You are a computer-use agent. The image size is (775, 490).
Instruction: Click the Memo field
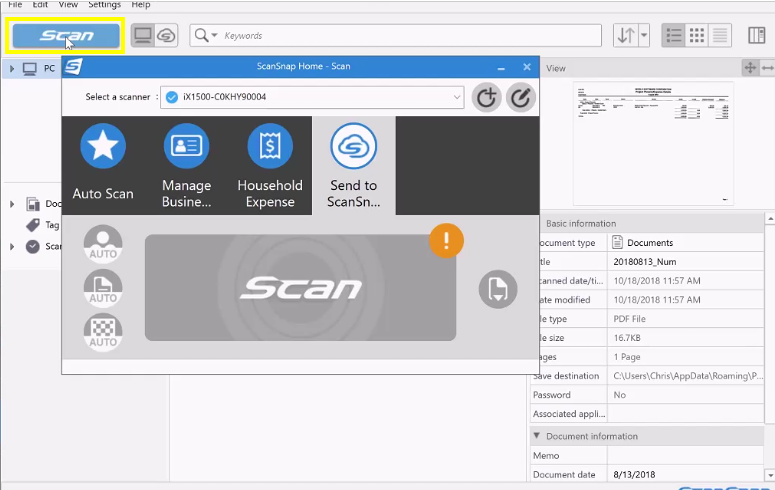point(686,455)
